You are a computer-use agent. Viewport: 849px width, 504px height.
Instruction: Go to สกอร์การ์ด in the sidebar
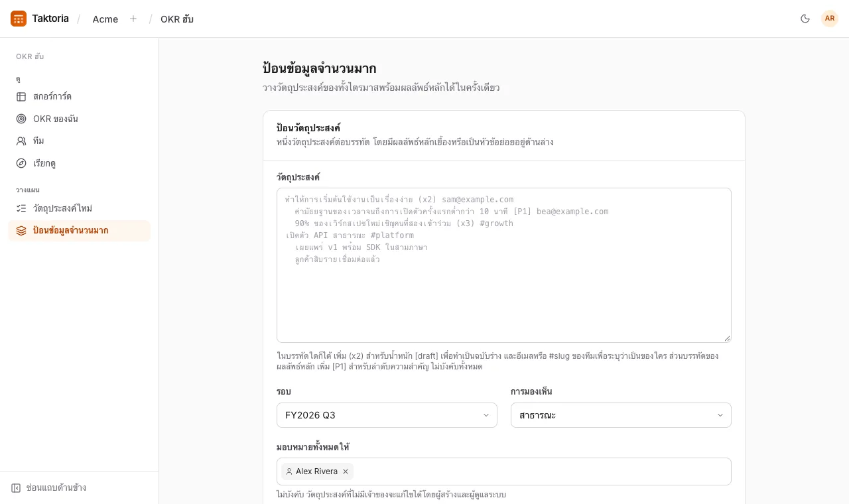tap(79, 97)
